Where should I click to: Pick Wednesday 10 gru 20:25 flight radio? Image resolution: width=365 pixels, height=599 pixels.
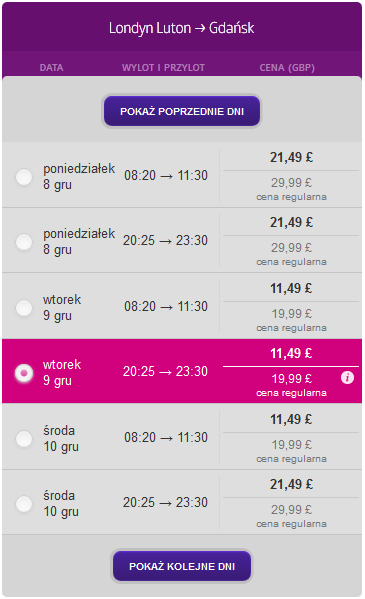pyautogui.click(x=24, y=503)
